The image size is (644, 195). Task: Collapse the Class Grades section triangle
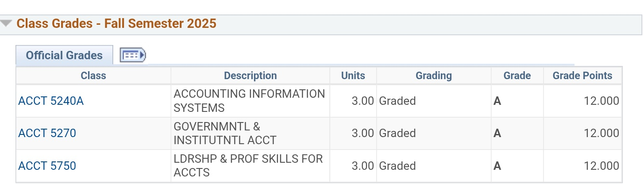6,23
